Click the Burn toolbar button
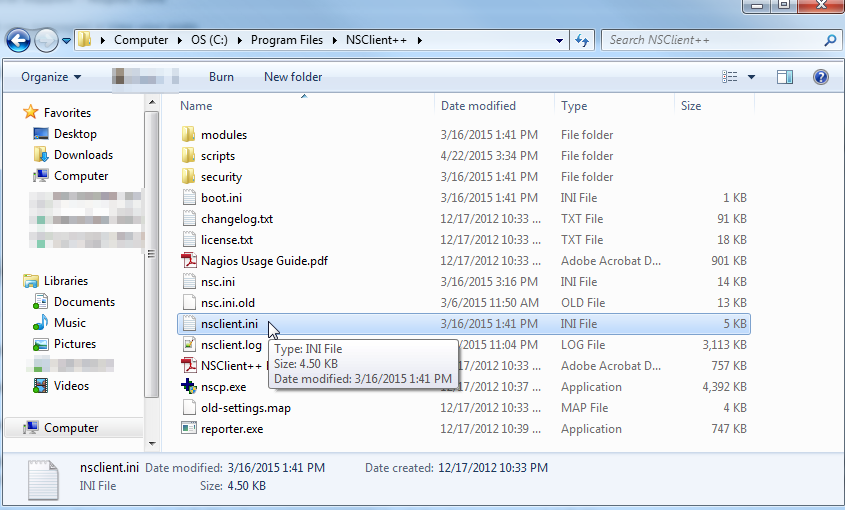Viewport: 845px width, 510px height. [221, 77]
